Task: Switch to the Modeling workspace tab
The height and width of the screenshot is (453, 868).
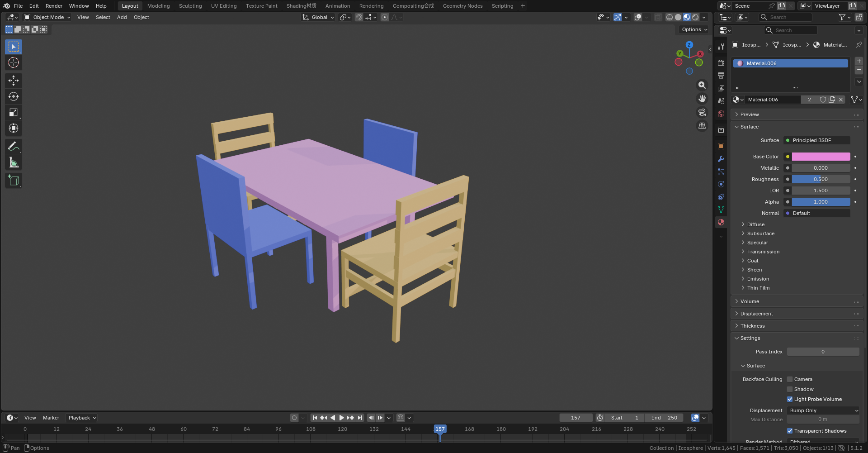Action: point(158,6)
